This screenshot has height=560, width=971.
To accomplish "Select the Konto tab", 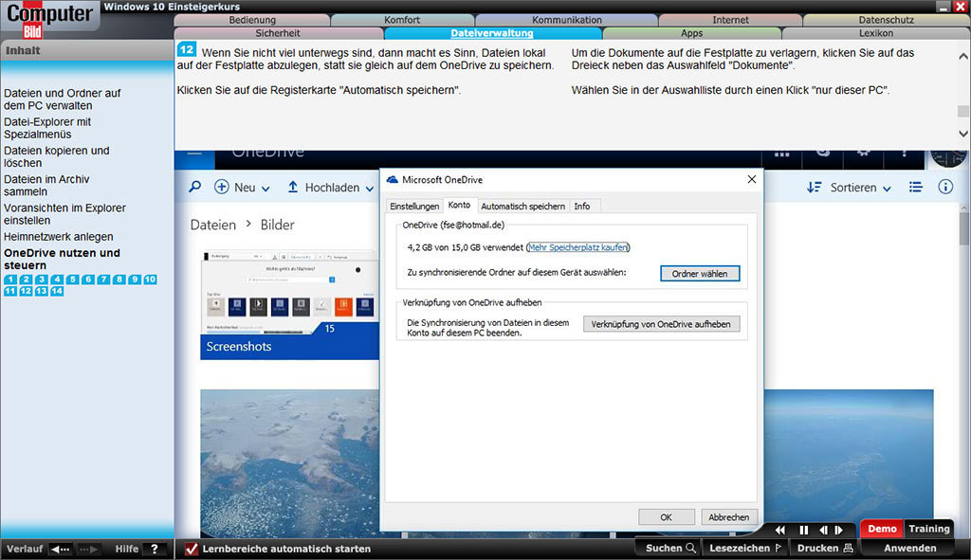I will (459, 205).
